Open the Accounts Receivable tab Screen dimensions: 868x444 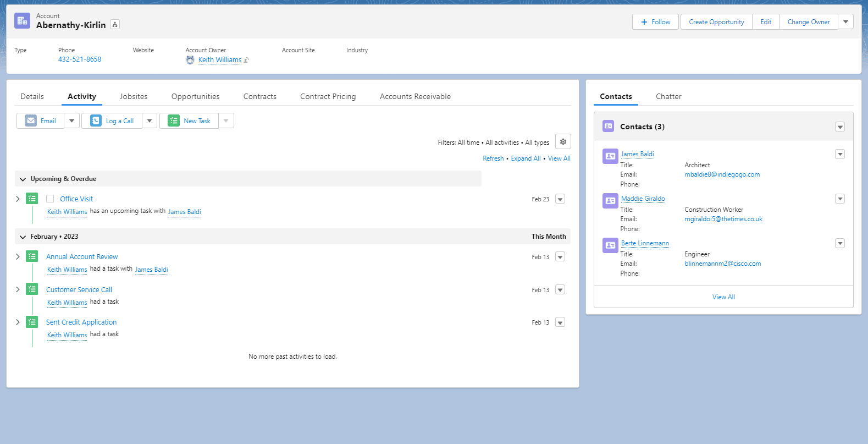[x=415, y=96]
